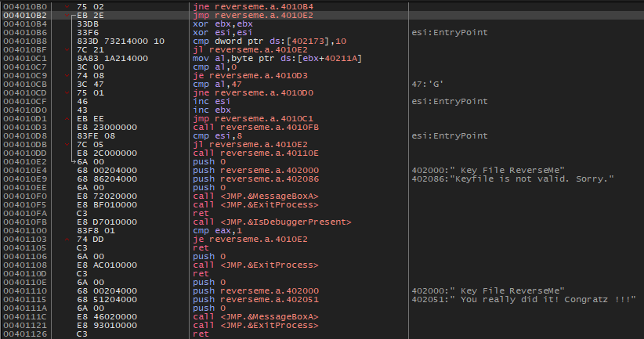Select bytes E8 BF010000
Viewport: 644px width, 339px height.
pyautogui.click(x=107, y=205)
